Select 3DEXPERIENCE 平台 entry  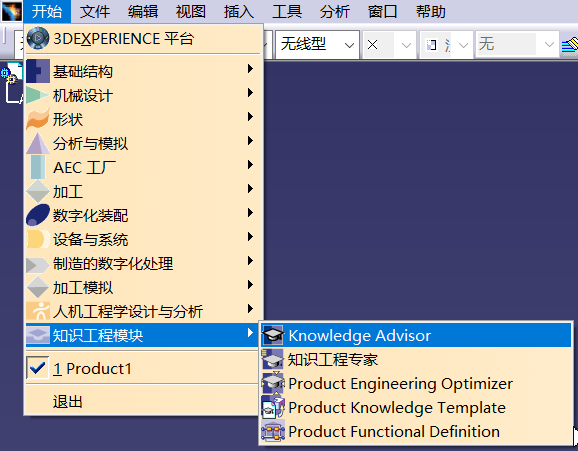tap(143, 38)
